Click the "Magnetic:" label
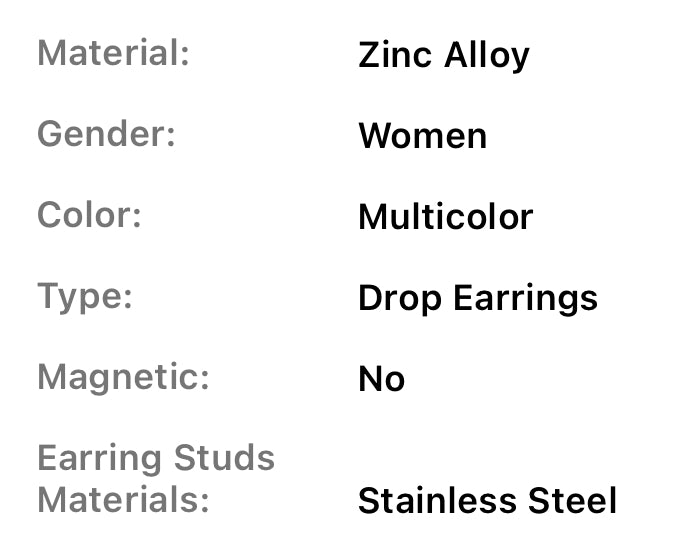689x542 pixels. [x=123, y=377]
